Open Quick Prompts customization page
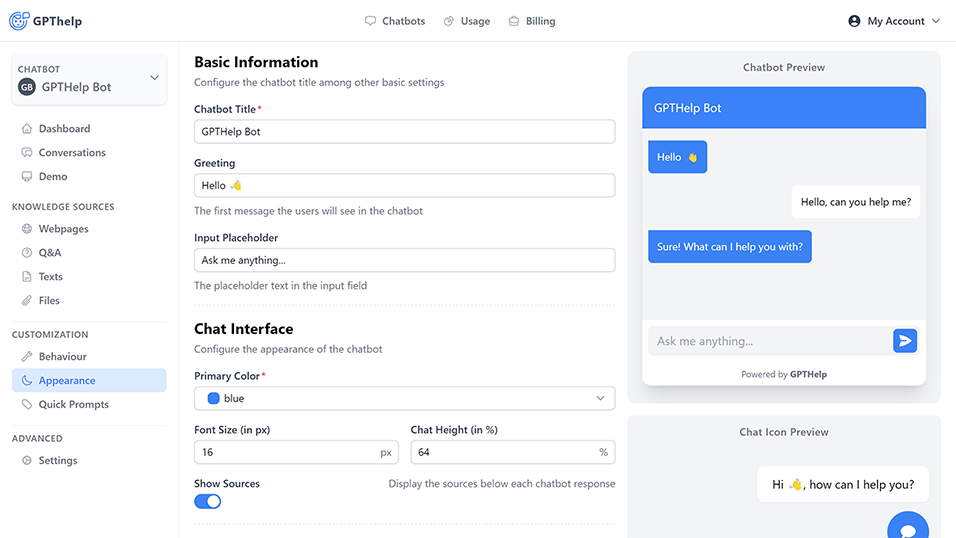 click(x=73, y=405)
